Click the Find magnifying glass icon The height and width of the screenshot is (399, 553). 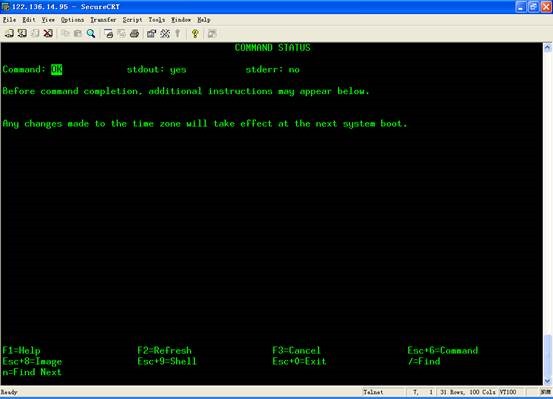91,34
